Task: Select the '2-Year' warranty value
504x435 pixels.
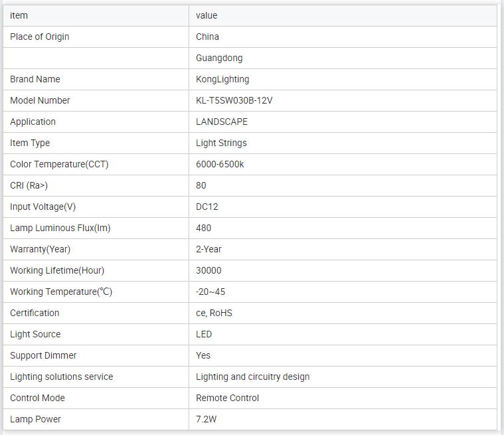Action: tap(209, 249)
